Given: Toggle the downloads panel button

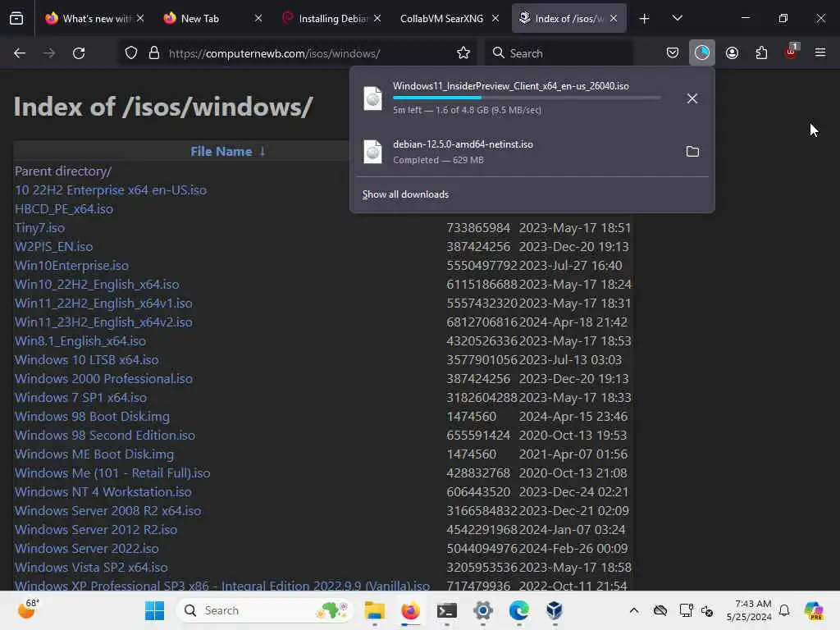Looking at the screenshot, I should coord(702,53).
